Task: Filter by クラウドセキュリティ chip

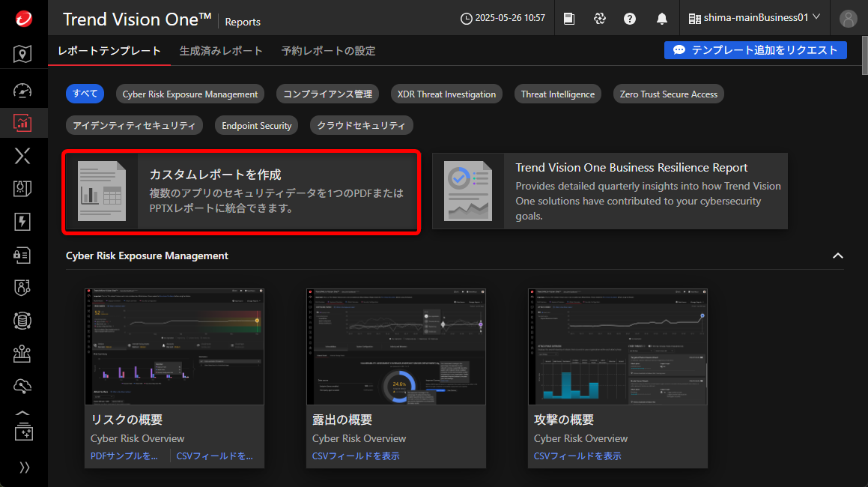Action: (362, 125)
